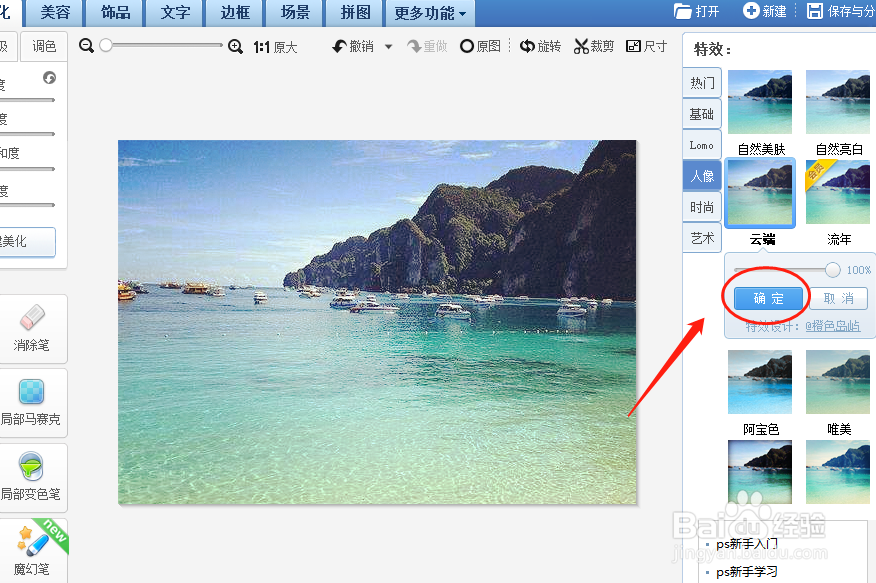
Task: Apply the 流年 effect thumbnail
Action: (x=838, y=192)
